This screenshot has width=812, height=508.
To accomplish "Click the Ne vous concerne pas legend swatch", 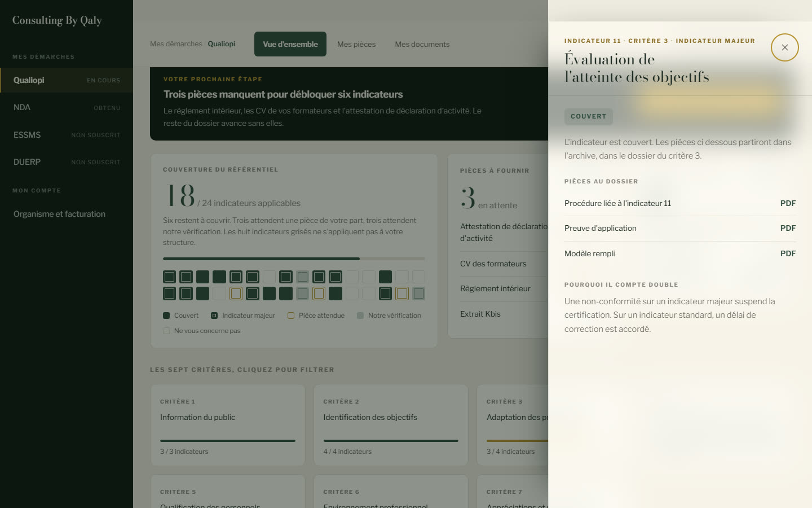I will point(166,331).
